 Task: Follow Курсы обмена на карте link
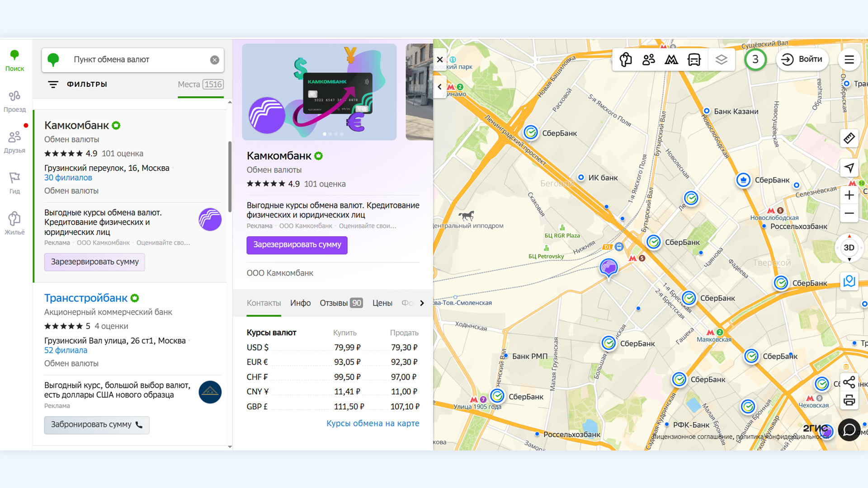tap(373, 423)
